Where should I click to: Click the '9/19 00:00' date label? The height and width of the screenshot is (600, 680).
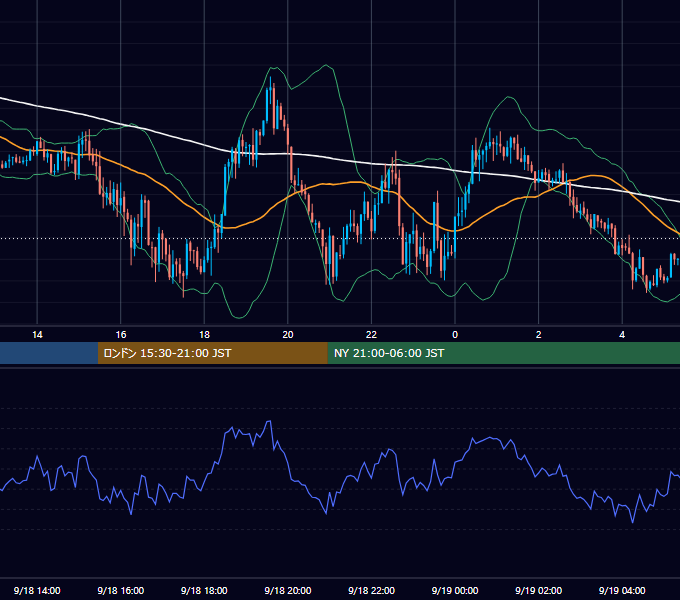click(455, 590)
